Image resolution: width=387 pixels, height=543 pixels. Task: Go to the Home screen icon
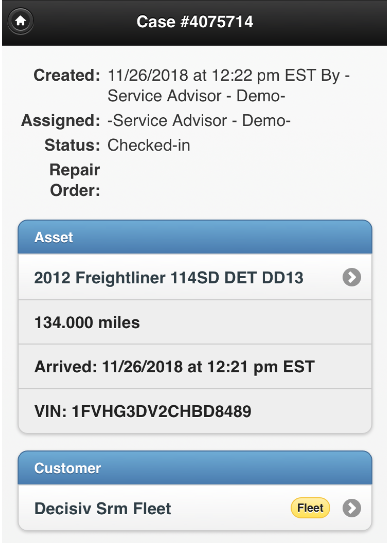(x=20, y=21)
